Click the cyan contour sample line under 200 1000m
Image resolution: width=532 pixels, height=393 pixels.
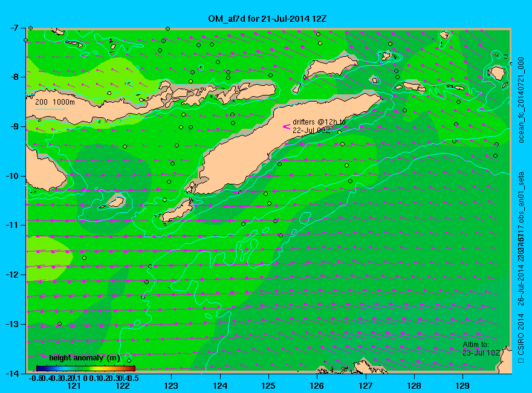point(50,109)
